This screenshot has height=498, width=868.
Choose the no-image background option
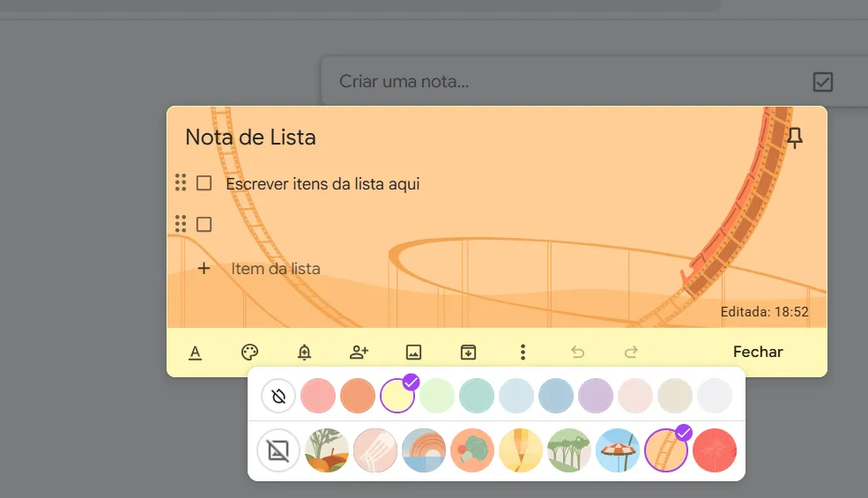pos(278,451)
